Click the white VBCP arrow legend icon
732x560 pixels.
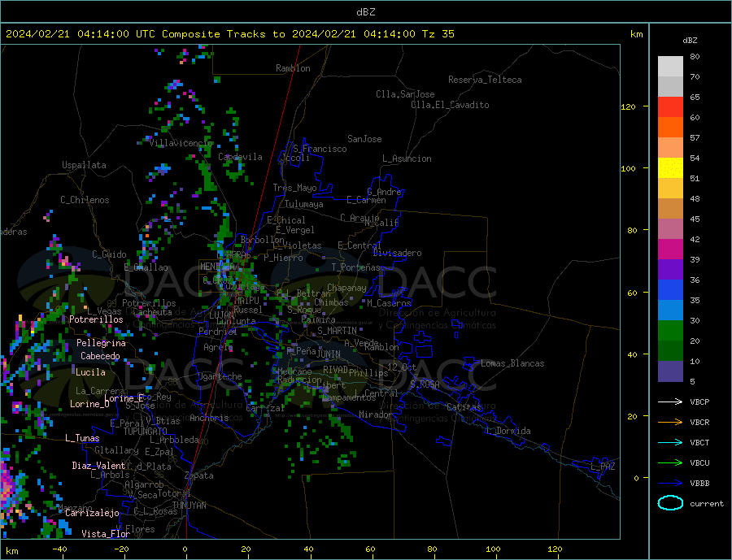pyautogui.click(x=670, y=402)
